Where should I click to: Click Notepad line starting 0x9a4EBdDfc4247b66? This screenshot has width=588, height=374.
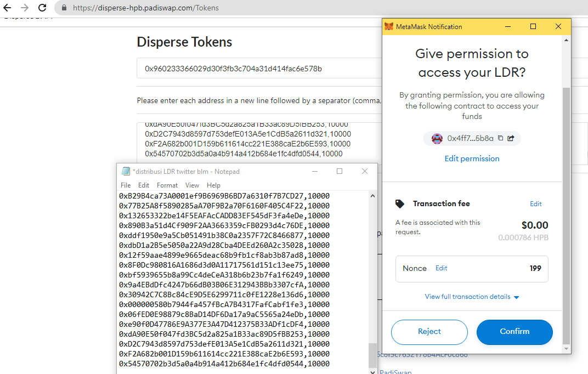click(224, 285)
